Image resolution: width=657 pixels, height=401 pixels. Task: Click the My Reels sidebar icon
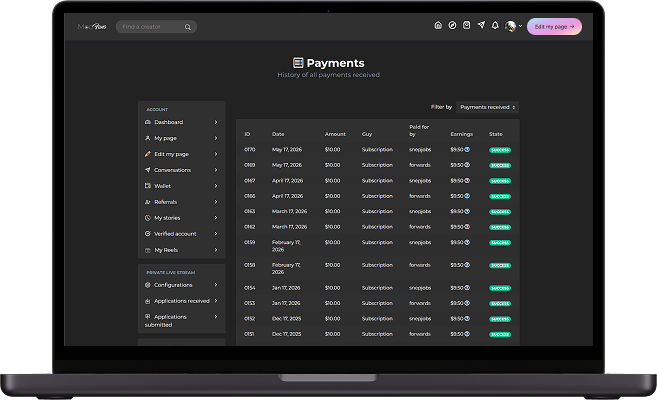pos(147,250)
